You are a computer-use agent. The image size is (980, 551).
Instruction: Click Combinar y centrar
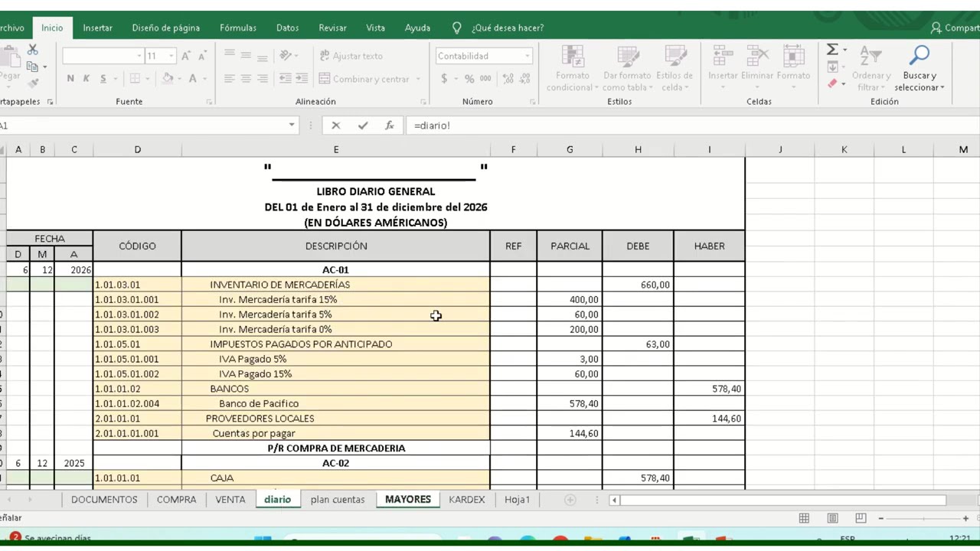tap(364, 79)
